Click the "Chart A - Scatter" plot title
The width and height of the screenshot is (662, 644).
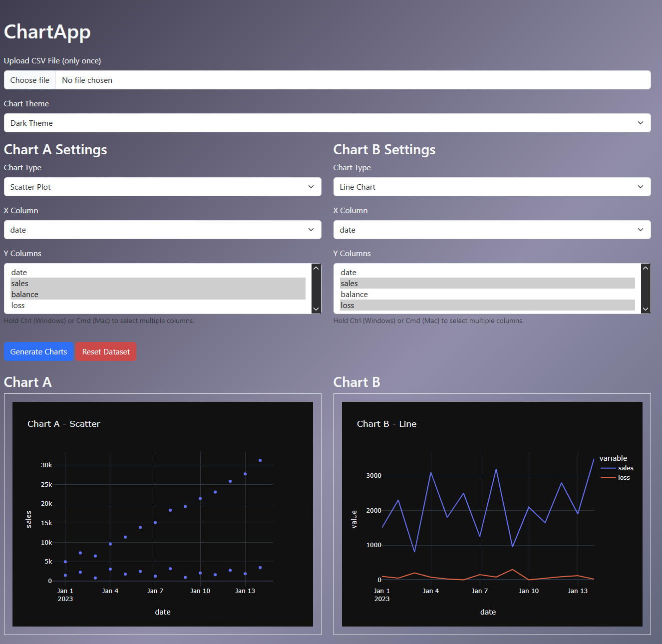[x=64, y=424]
